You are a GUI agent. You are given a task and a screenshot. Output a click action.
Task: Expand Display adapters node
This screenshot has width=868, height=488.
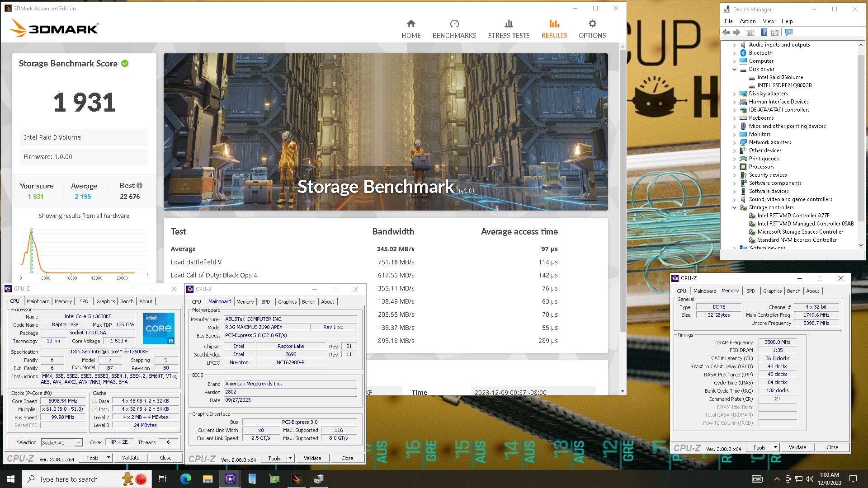pos(734,94)
